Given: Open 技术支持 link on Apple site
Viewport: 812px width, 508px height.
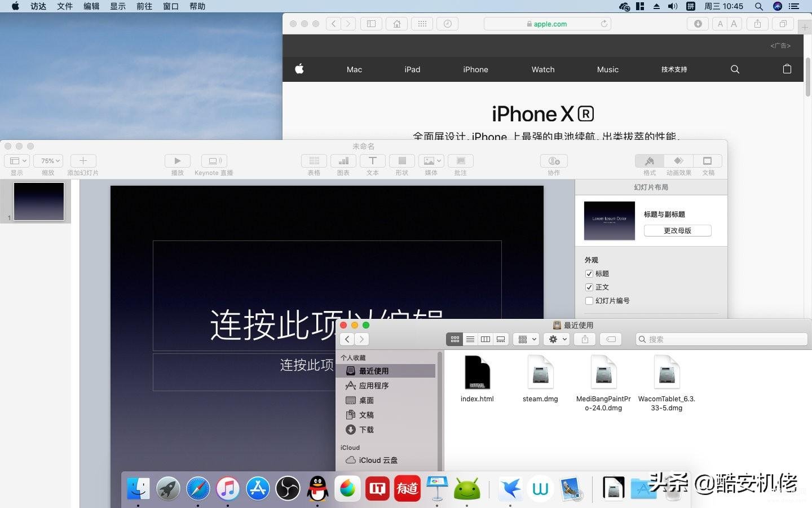Looking at the screenshot, I should coord(674,69).
